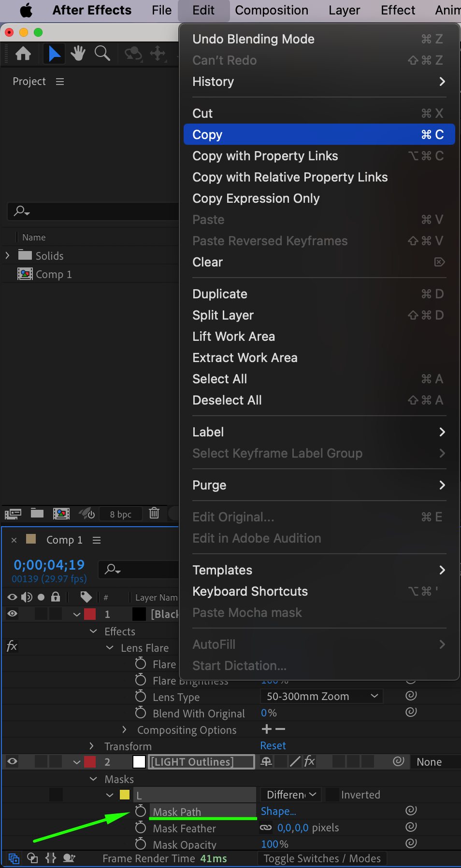Screen dimensions: 461x868
Task: Toggle visibility of layer 1 eye icon
Action: tap(13, 614)
